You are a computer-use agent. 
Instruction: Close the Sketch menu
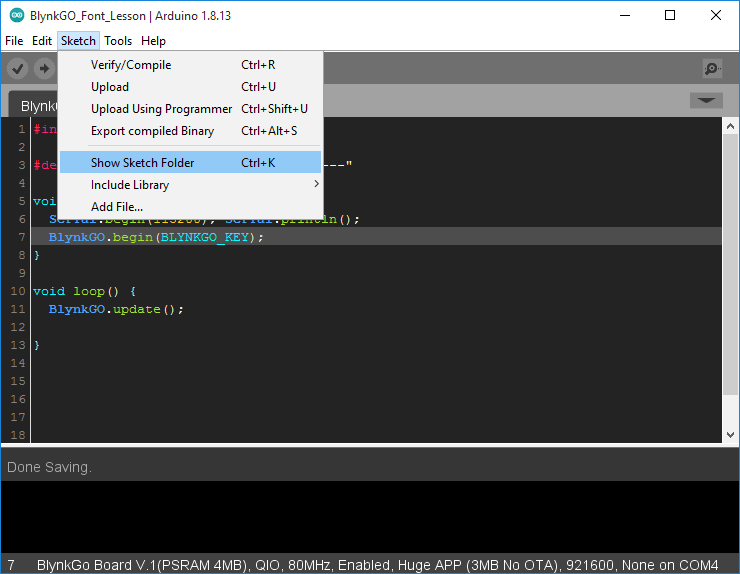tap(78, 41)
